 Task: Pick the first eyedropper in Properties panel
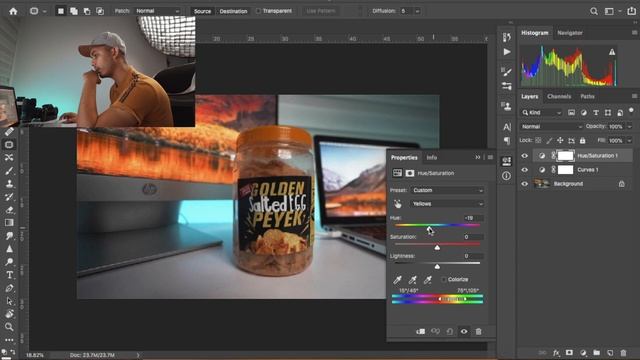click(x=398, y=280)
